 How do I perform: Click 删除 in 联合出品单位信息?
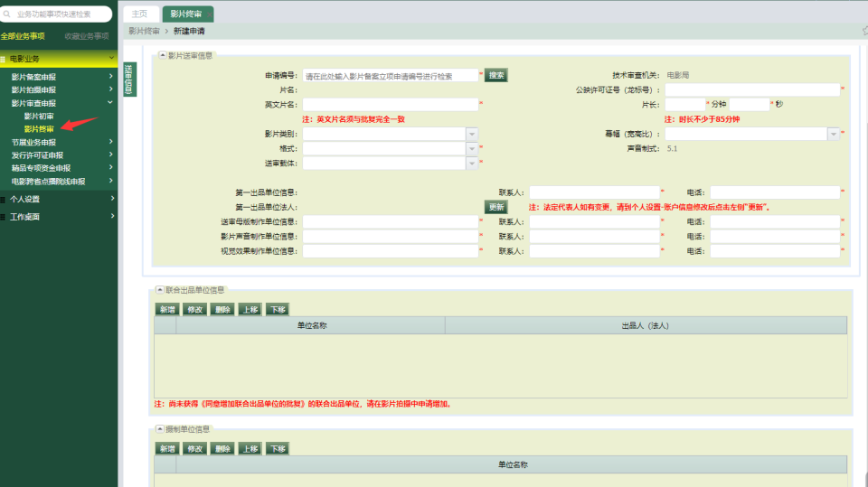click(222, 309)
